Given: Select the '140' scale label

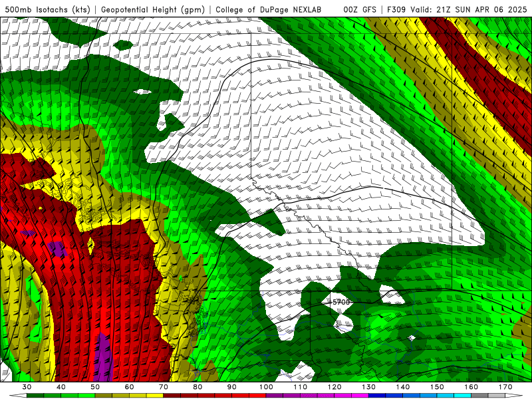Looking at the screenshot, I should pos(403,387).
